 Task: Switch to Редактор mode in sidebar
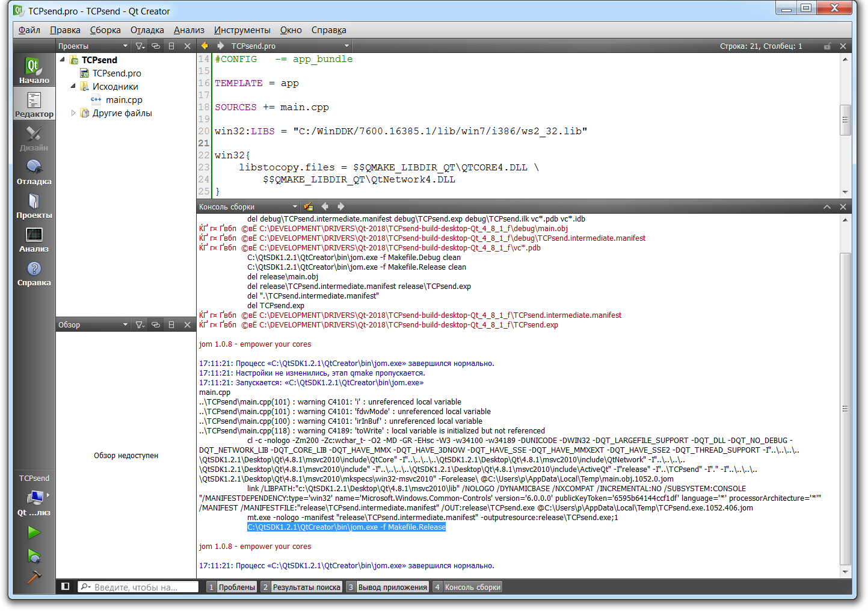[x=34, y=104]
